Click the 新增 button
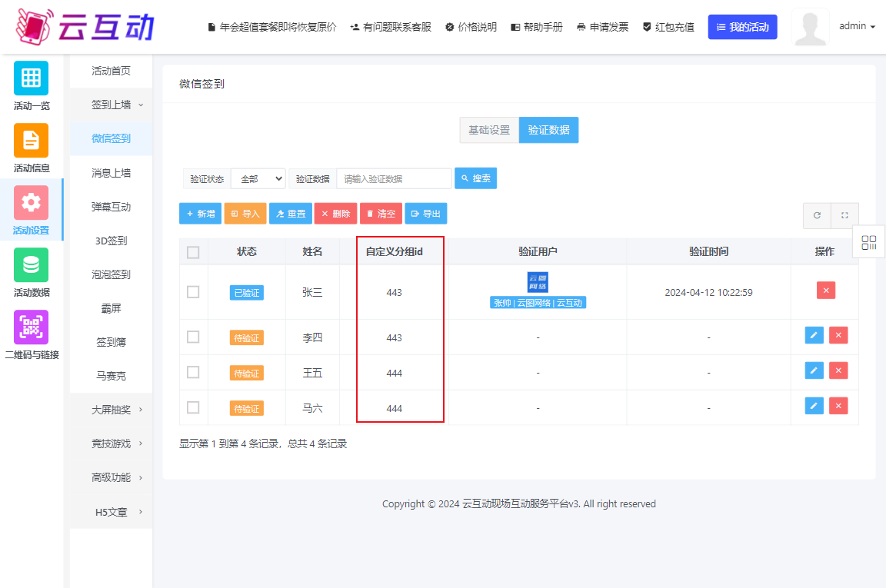This screenshot has height=588, width=886. point(200,214)
